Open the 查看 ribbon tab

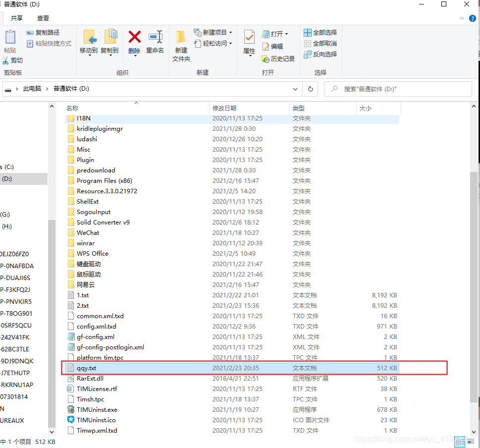[43, 18]
